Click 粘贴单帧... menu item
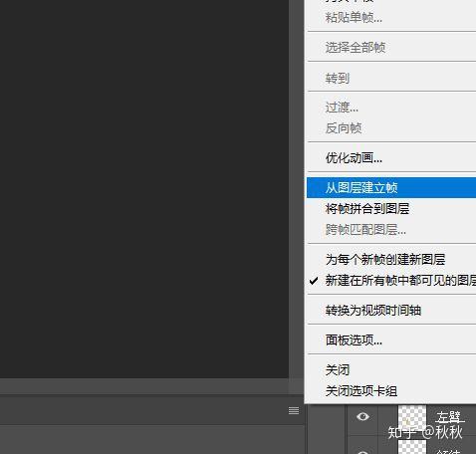The image size is (476, 454). click(391, 18)
